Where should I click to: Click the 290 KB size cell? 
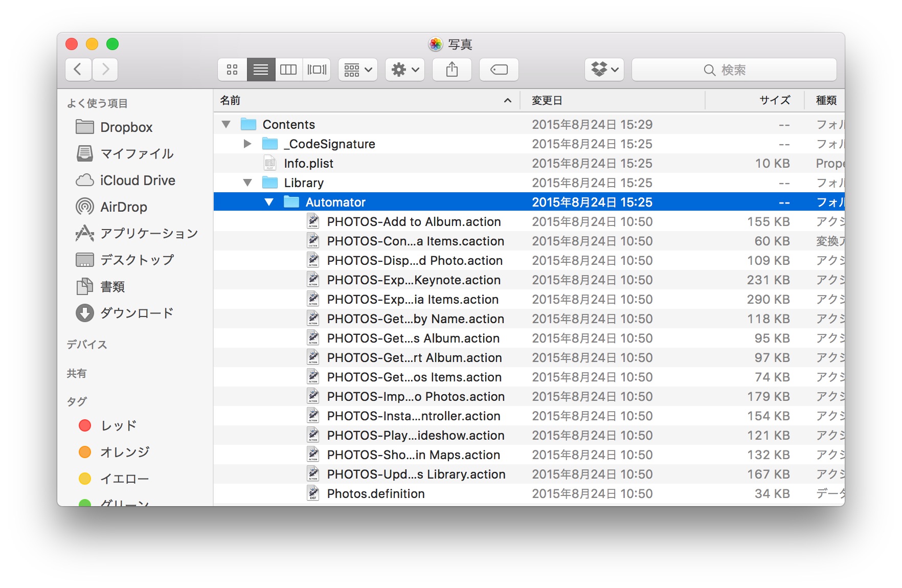[x=769, y=299]
